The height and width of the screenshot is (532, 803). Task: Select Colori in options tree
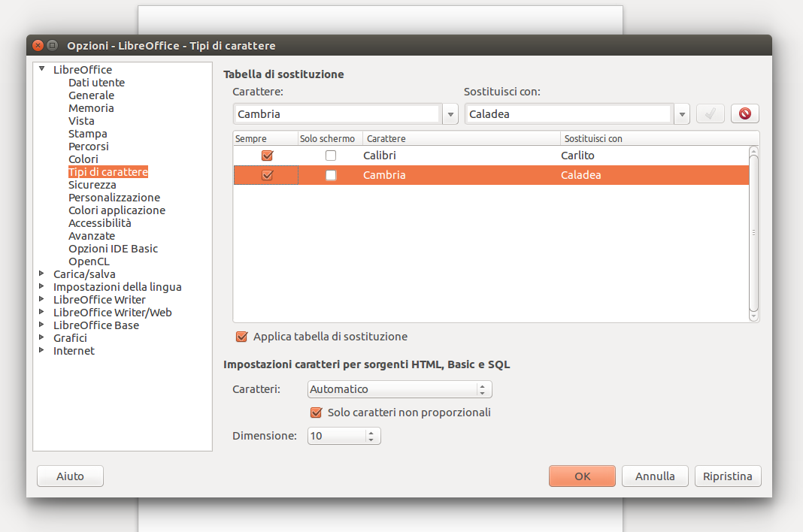[83, 159]
